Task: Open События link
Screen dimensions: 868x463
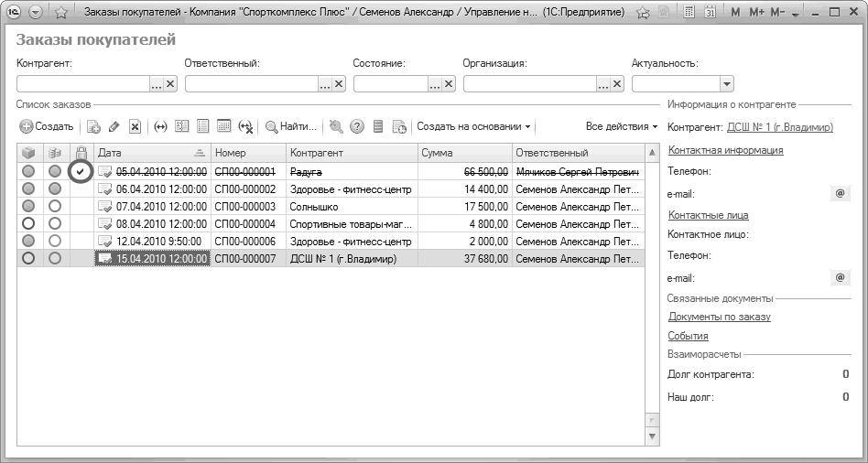Action: (689, 336)
